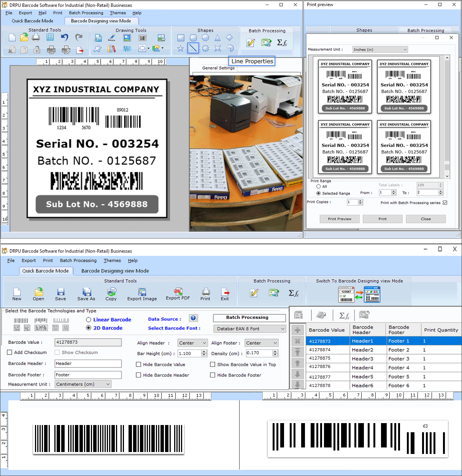Open the Batch Processing menu

(78, 261)
